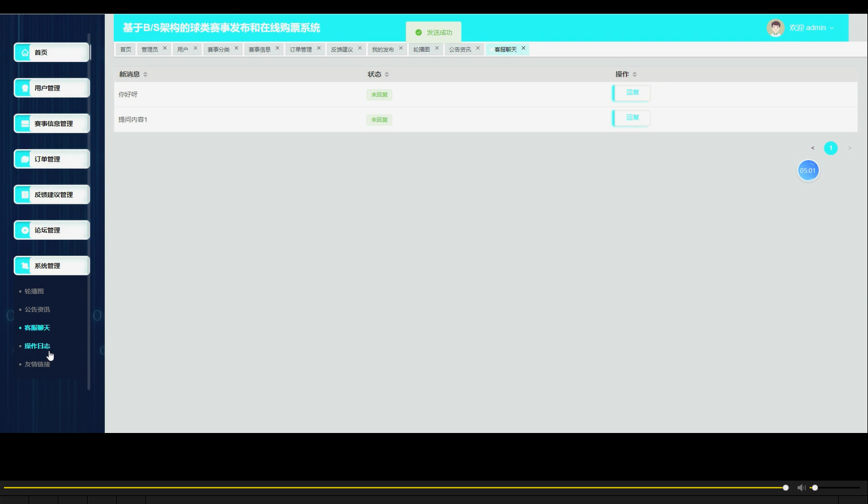Open 友情链接 submenu item
This screenshot has height=504, width=868.
37,365
